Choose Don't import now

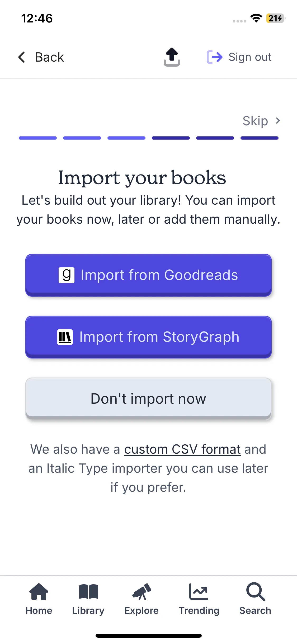click(x=148, y=398)
